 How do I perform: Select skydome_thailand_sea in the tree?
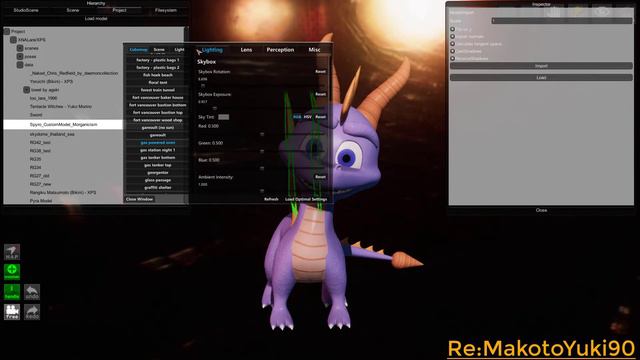coord(52,134)
